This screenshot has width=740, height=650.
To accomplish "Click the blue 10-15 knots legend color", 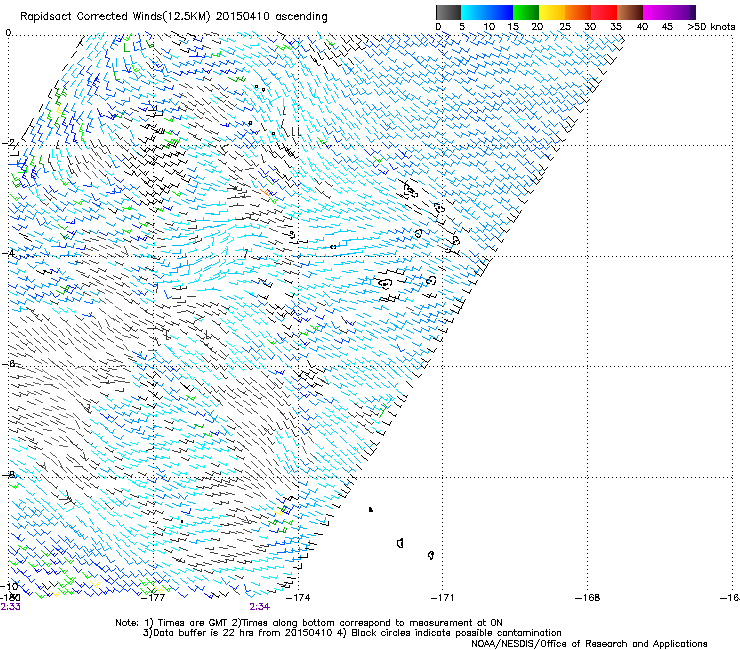I will click(500, 12).
